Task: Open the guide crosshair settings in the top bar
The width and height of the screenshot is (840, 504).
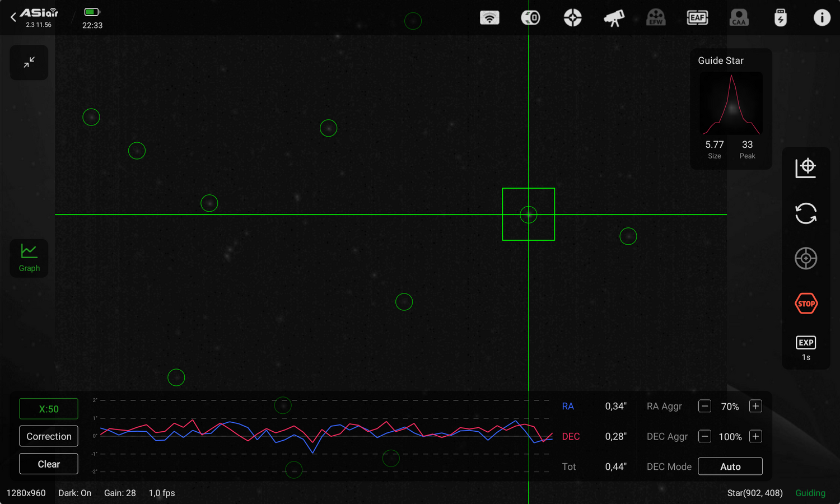Action: pos(572,17)
